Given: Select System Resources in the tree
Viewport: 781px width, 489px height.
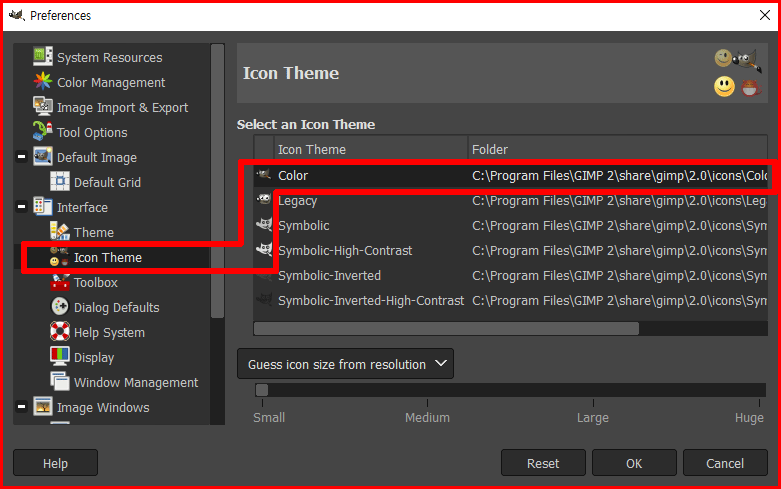Looking at the screenshot, I should (110, 58).
